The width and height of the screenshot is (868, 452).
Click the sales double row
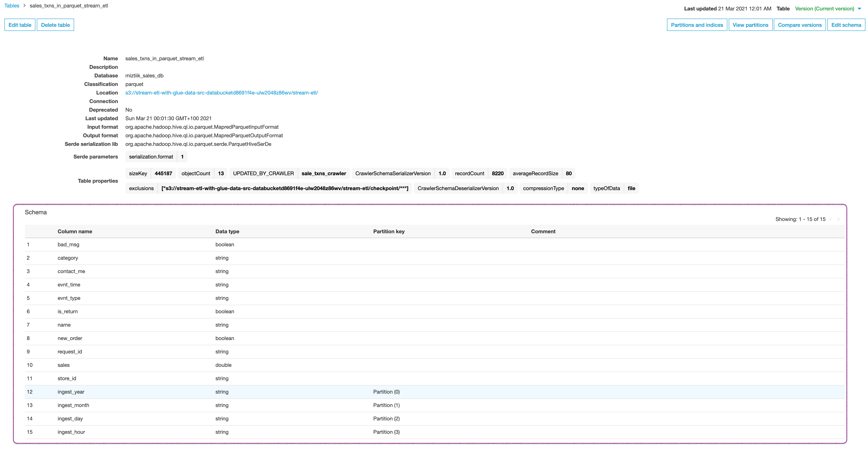63,365
